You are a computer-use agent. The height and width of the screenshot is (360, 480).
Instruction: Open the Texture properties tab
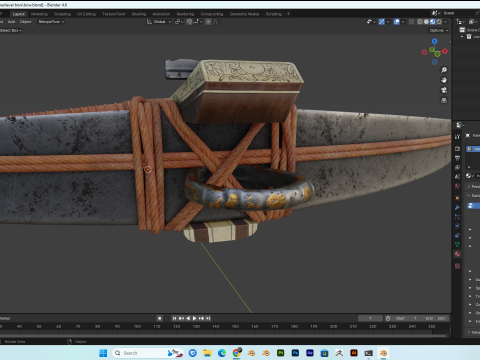click(457, 266)
